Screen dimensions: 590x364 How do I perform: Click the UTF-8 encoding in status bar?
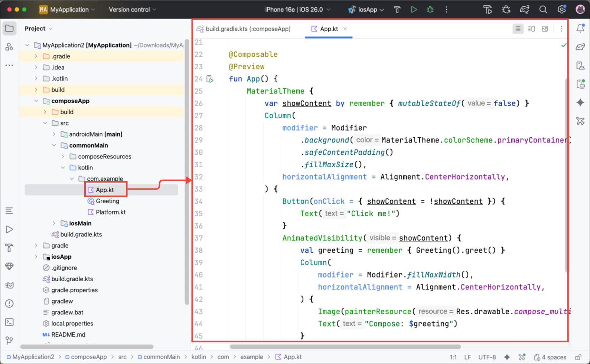pyautogui.click(x=487, y=357)
